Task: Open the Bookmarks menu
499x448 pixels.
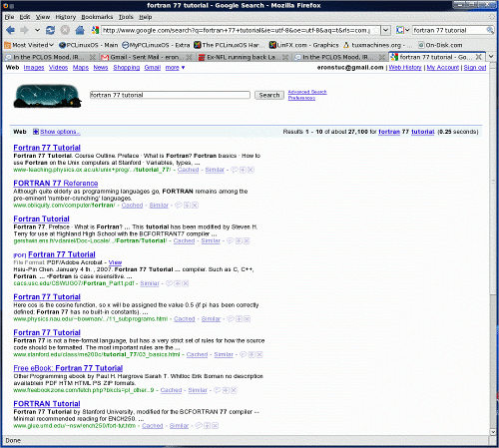Action: coord(97,17)
